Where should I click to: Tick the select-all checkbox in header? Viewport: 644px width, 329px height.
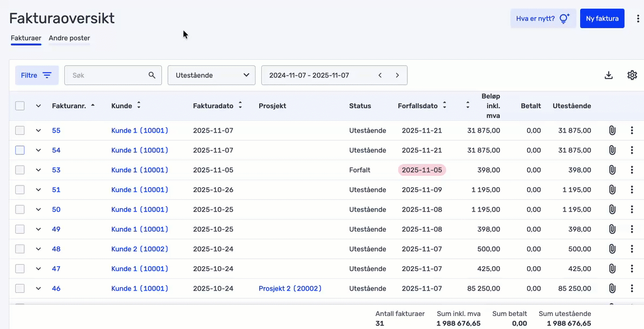pyautogui.click(x=20, y=106)
